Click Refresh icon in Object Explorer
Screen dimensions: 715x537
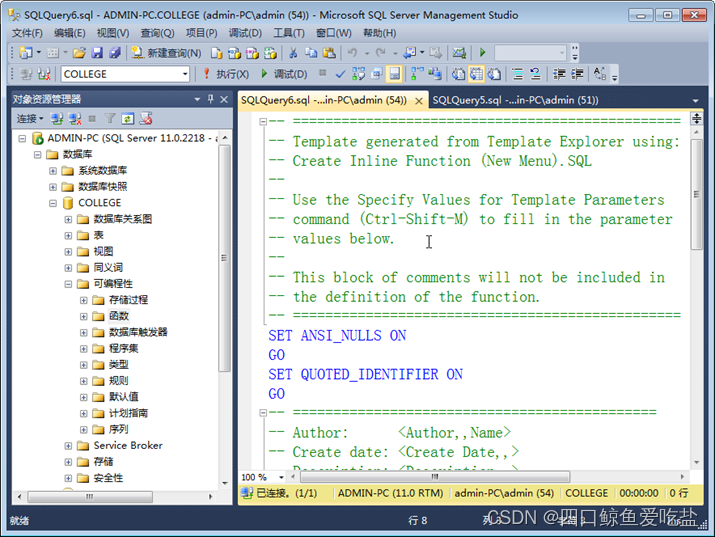pyautogui.click(x=128, y=119)
